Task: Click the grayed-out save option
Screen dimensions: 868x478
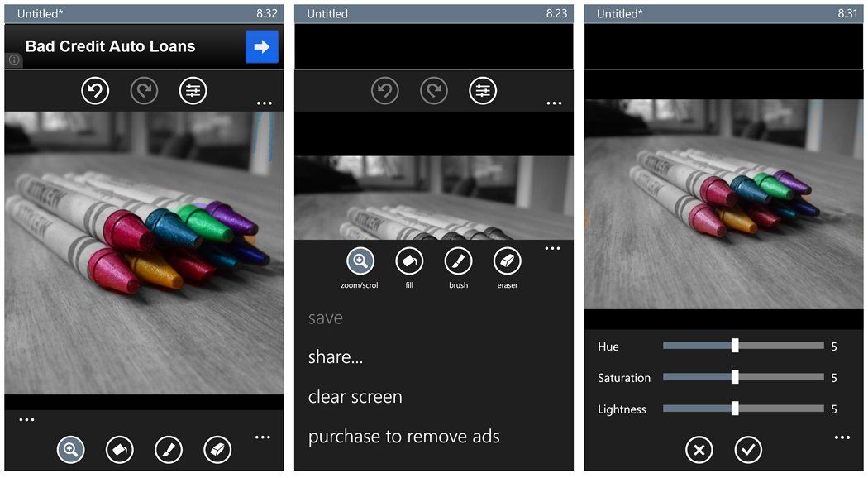Action: [326, 317]
